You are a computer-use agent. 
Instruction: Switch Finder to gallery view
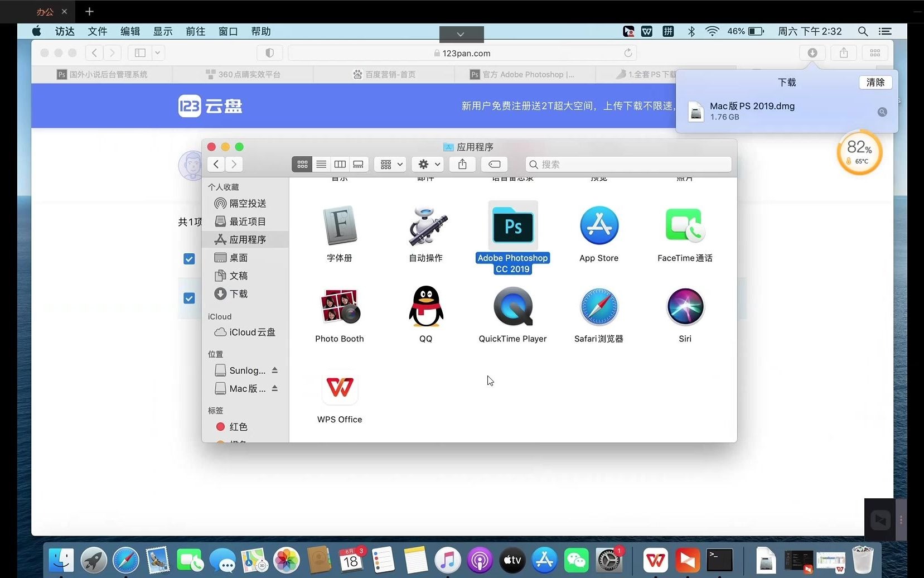[359, 164]
